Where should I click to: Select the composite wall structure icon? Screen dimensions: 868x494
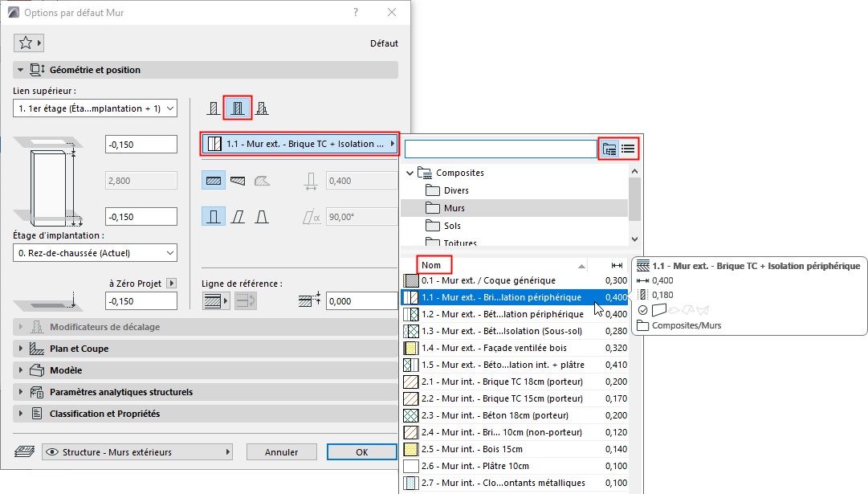(238, 108)
